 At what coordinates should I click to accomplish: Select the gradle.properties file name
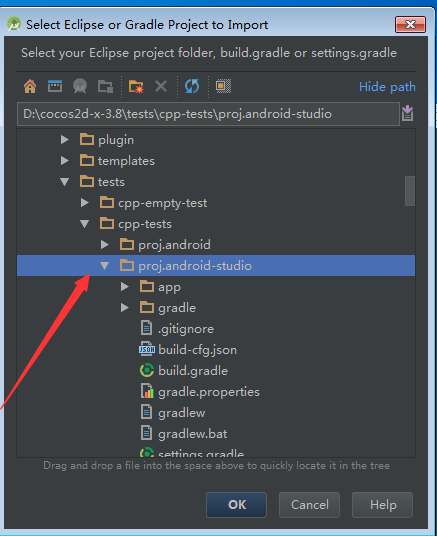click(209, 392)
